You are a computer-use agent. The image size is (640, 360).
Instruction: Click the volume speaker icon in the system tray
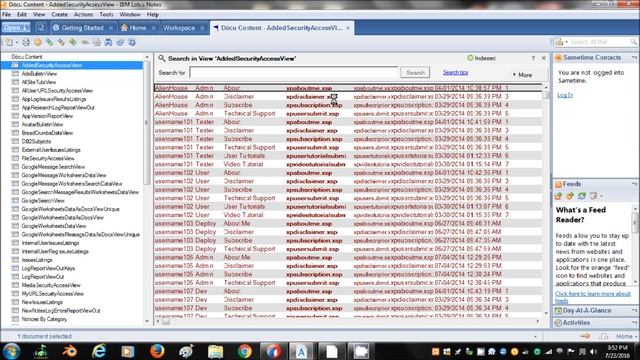click(593, 352)
